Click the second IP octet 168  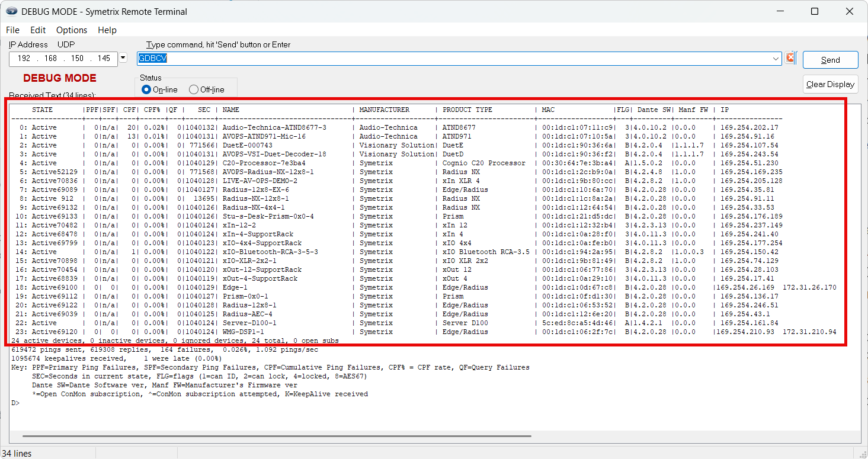point(50,59)
